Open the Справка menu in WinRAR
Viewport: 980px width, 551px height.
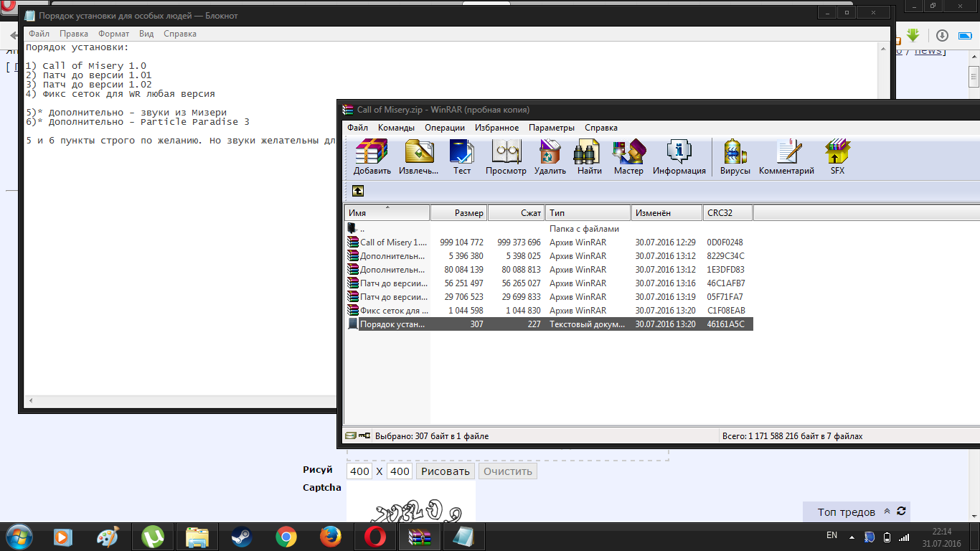[x=601, y=128]
